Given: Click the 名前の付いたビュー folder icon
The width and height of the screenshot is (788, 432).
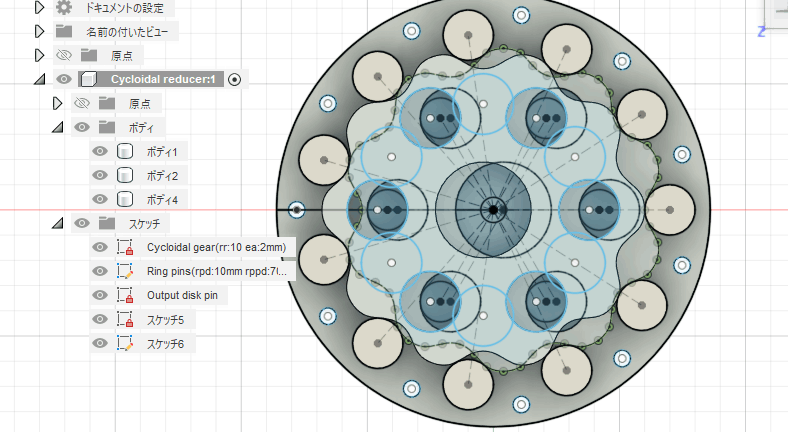Looking at the screenshot, I should pos(64,31).
